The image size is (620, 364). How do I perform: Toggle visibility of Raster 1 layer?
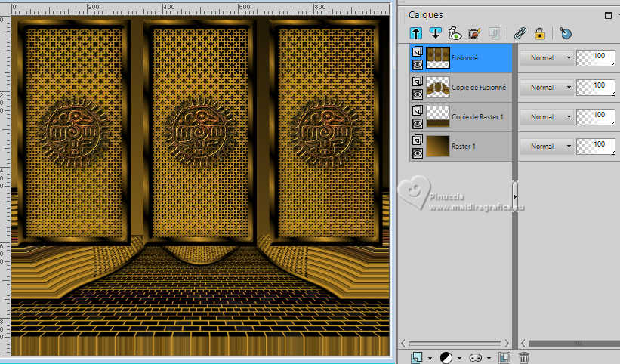[x=417, y=152]
